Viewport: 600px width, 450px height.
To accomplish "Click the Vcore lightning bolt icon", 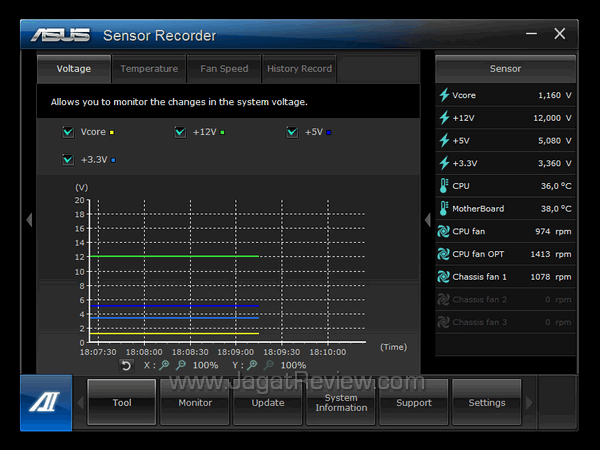I will [x=444, y=95].
